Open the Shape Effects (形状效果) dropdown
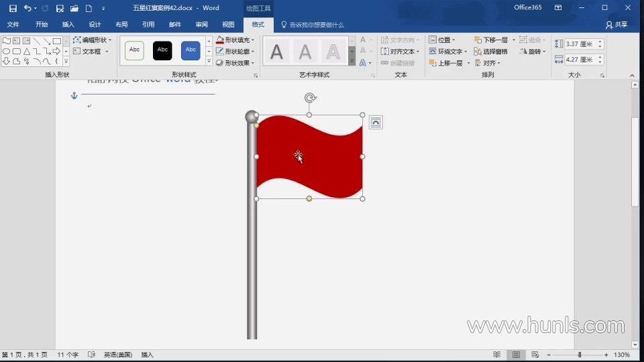 coord(235,63)
